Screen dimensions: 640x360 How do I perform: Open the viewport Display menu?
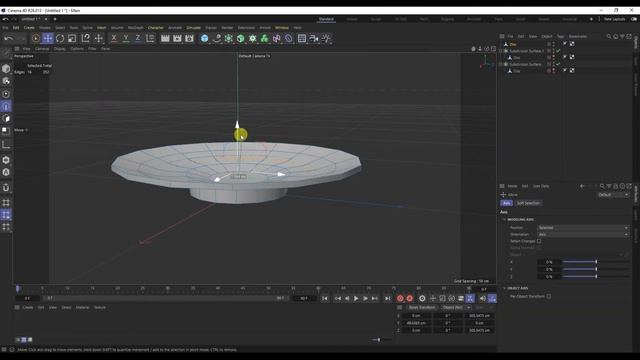click(60, 49)
